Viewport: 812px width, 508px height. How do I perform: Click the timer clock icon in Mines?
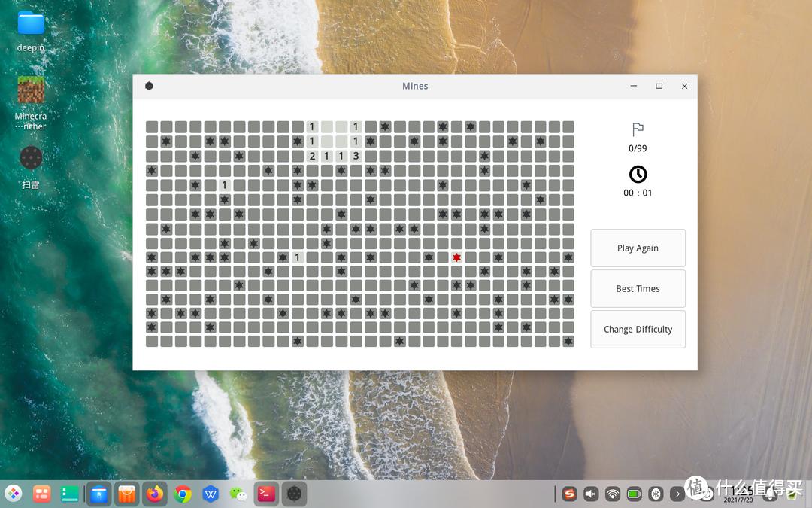click(x=638, y=174)
